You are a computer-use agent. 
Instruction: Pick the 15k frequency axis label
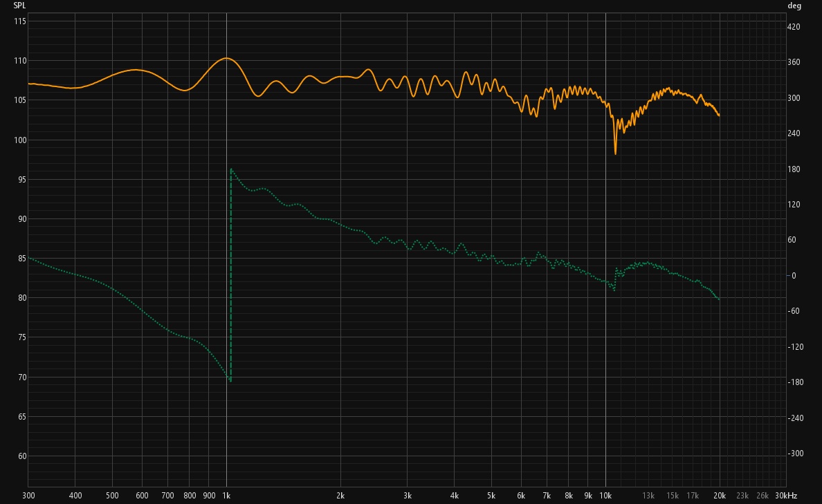click(673, 496)
